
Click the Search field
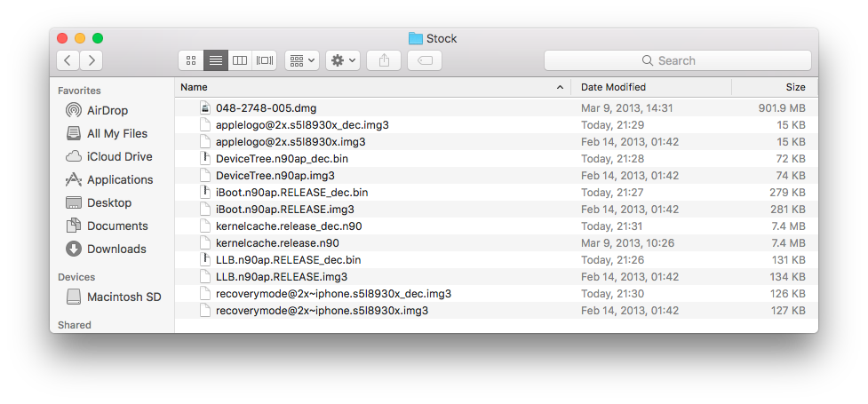678,60
